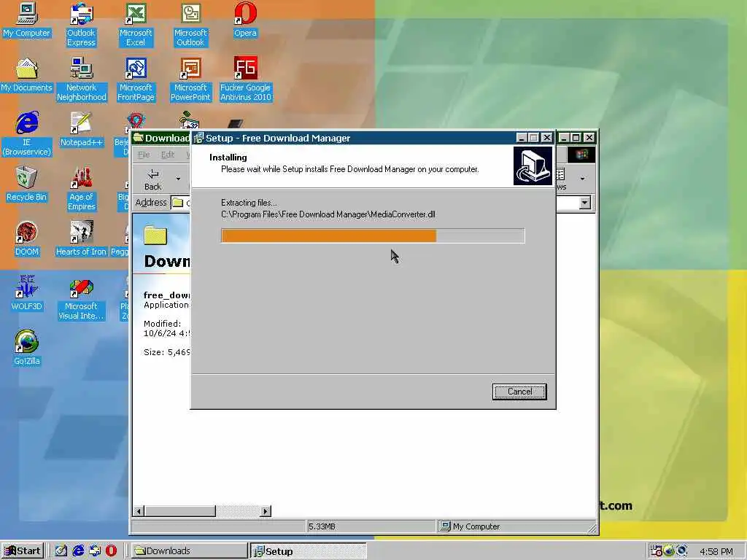Image resolution: width=747 pixels, height=560 pixels.
Task: Close the Downloads Explorer window
Action: coord(589,138)
